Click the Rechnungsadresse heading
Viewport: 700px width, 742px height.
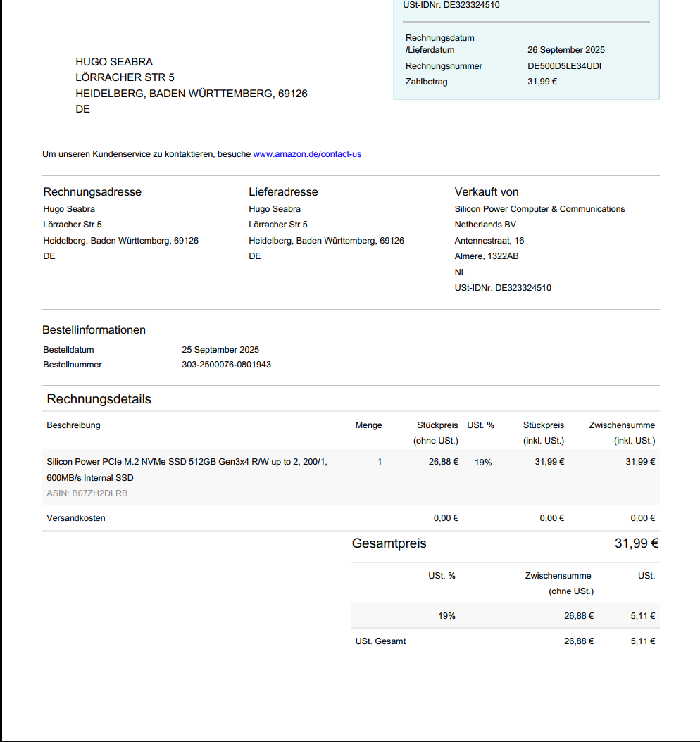(92, 192)
